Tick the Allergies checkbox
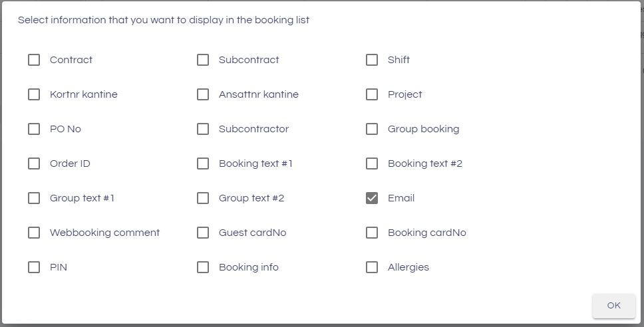This screenshot has width=644, height=327. click(x=372, y=267)
